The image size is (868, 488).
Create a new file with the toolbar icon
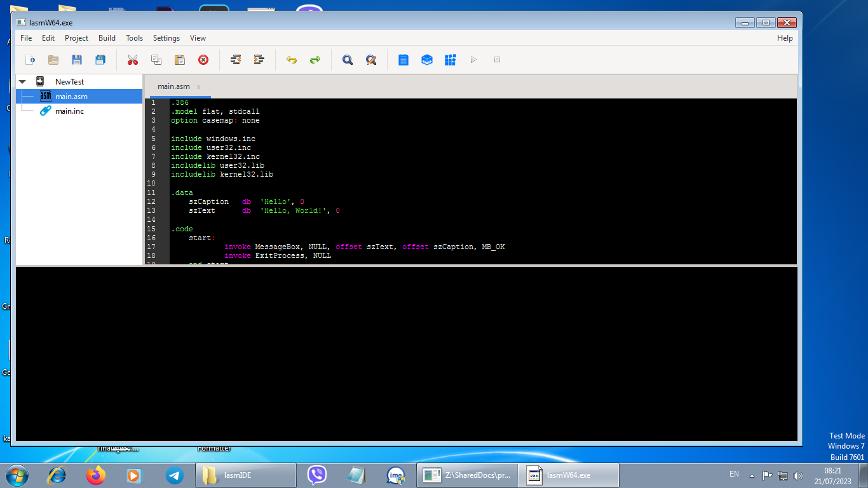(x=30, y=60)
